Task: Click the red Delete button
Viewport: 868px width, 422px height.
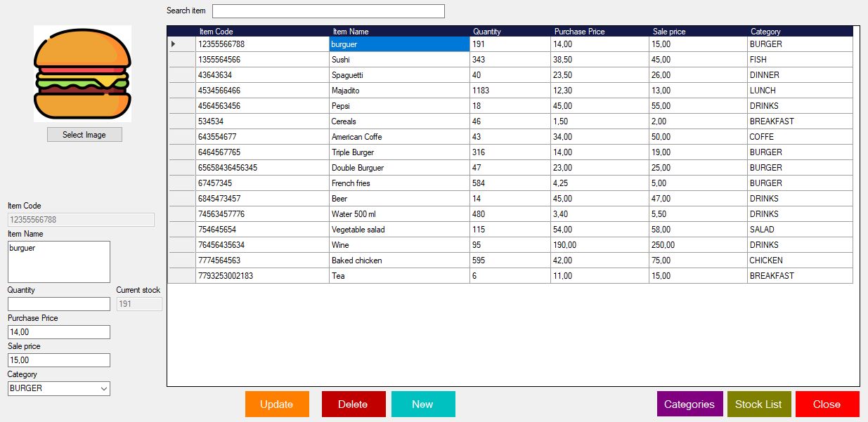Action: click(354, 404)
